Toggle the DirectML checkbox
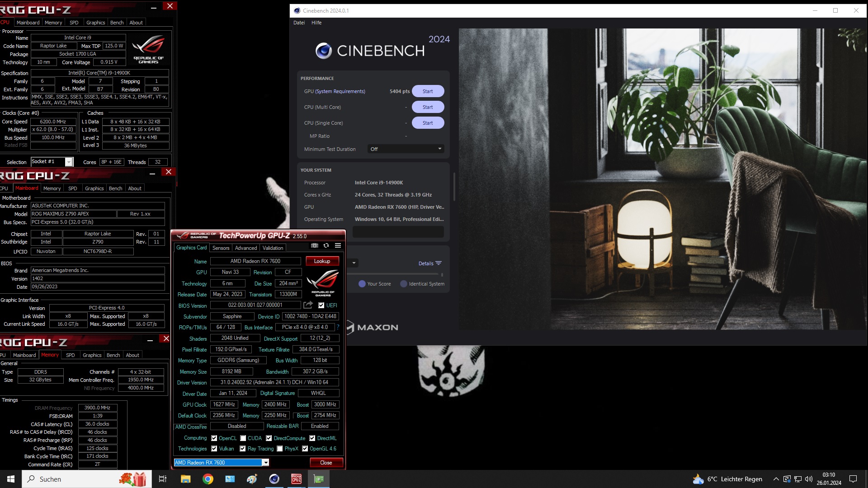Screen dimensions: 868x488 [312, 438]
